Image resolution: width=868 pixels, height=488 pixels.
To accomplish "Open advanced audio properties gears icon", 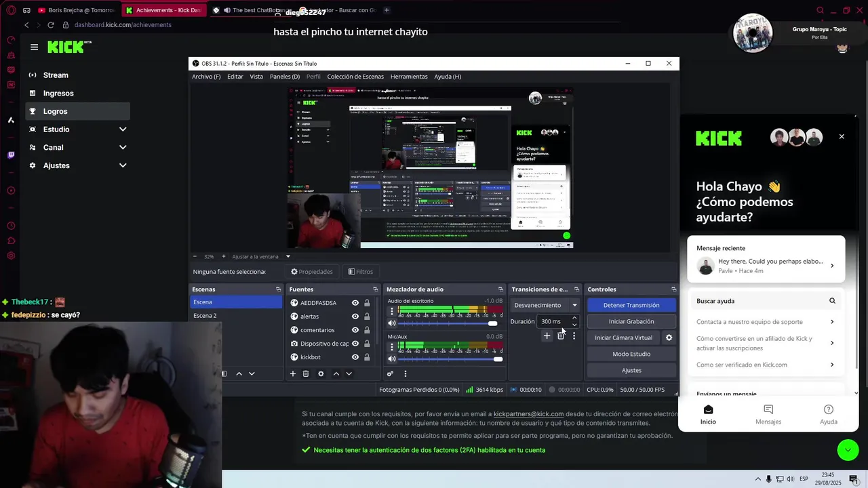I will click(390, 373).
